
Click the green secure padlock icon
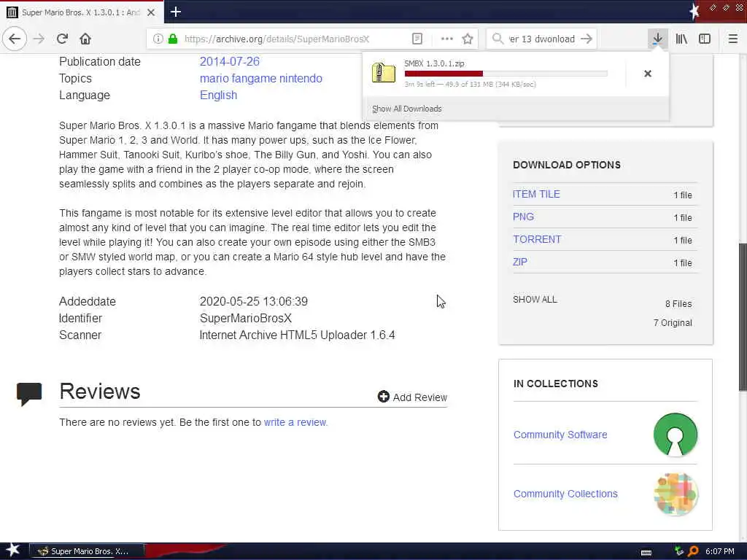[172, 39]
